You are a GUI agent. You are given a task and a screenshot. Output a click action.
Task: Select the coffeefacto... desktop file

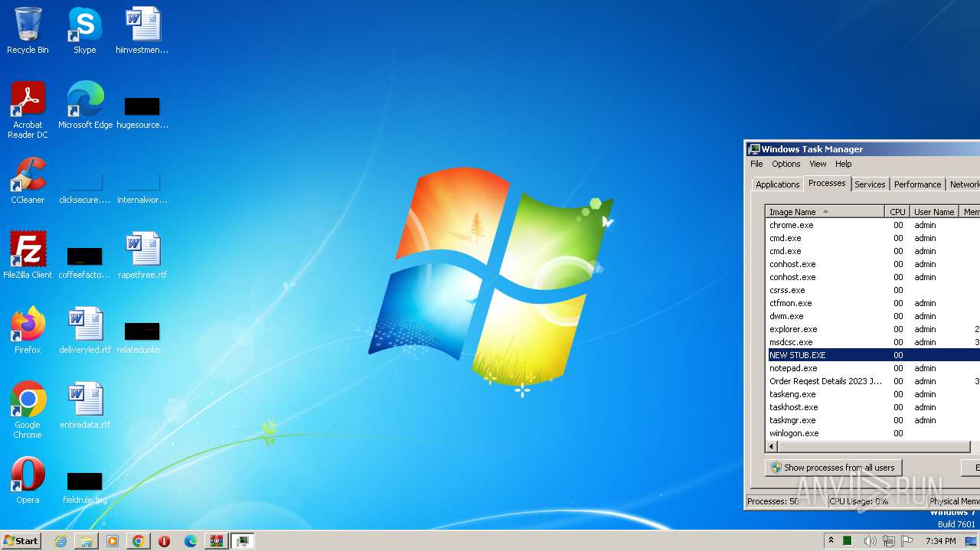click(x=85, y=262)
